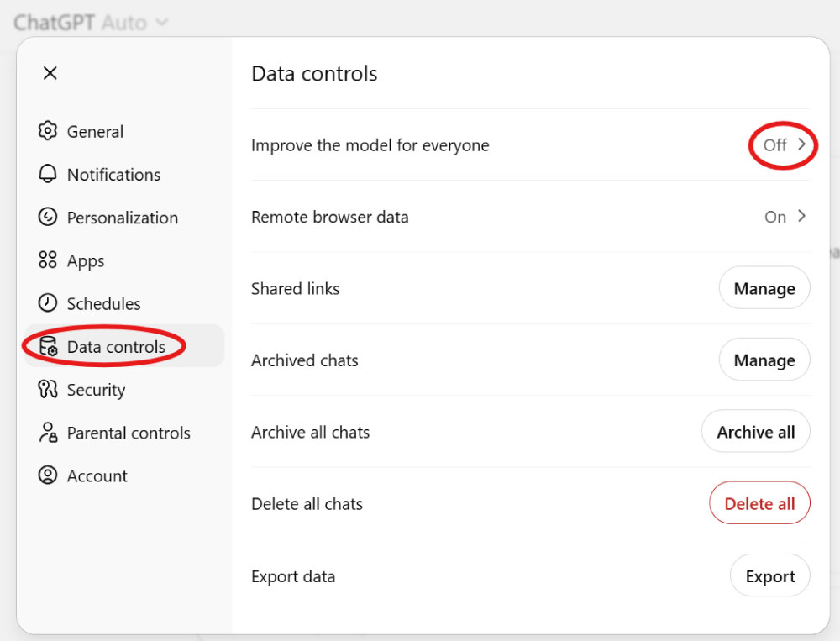Open Apps using the grid icon
The width and height of the screenshot is (840, 641).
49,260
